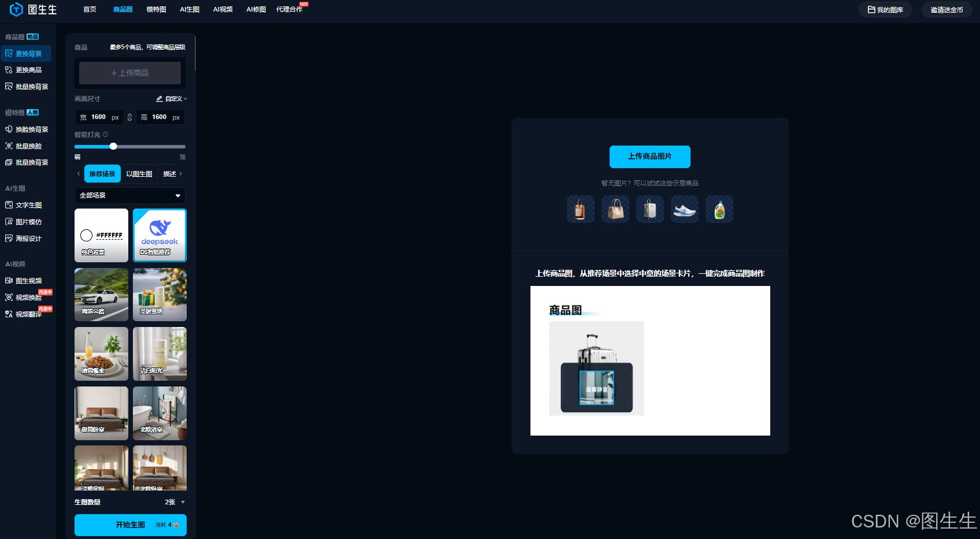The width and height of the screenshot is (980, 539).
Task: Click the left chevron beside 推荐场景
Action: click(x=79, y=173)
